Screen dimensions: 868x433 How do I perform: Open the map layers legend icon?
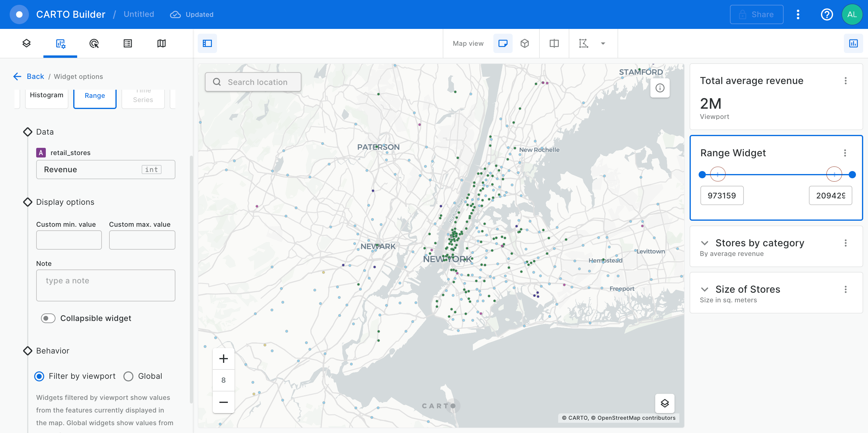(665, 403)
